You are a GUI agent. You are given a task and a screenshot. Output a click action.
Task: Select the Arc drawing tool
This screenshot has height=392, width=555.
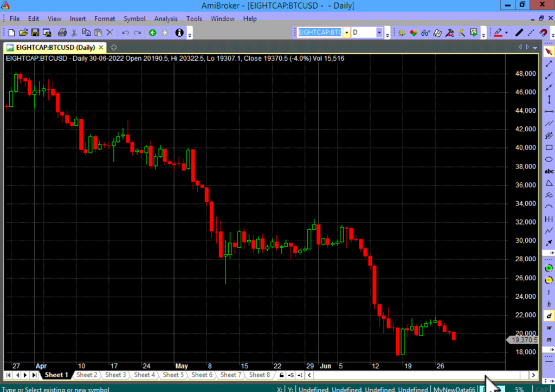tap(548, 207)
